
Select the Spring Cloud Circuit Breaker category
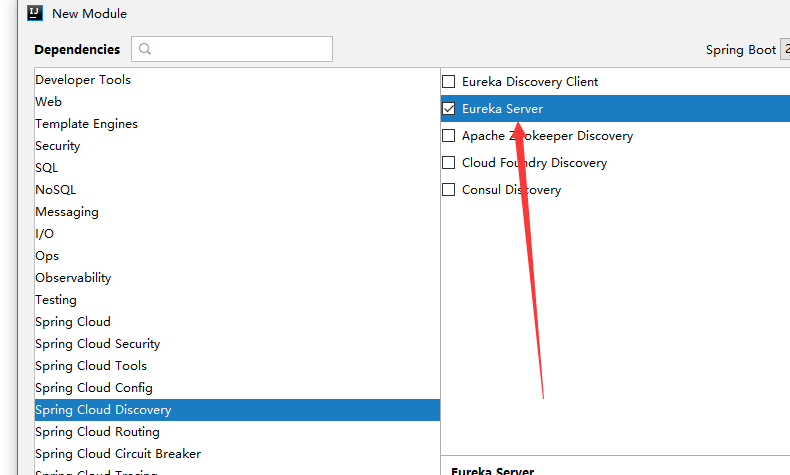237,454
